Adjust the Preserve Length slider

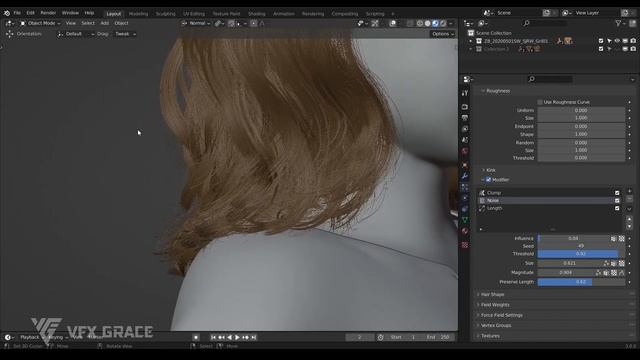[581, 282]
